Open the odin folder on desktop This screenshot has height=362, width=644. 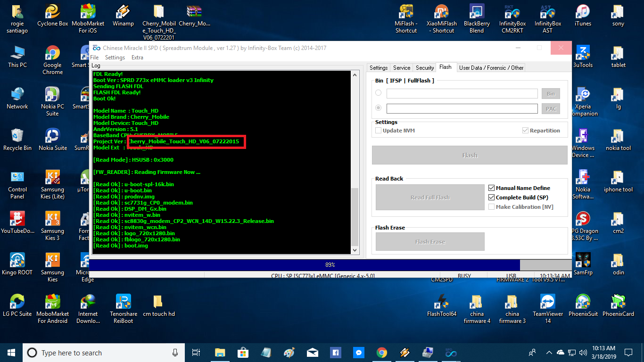point(618,264)
